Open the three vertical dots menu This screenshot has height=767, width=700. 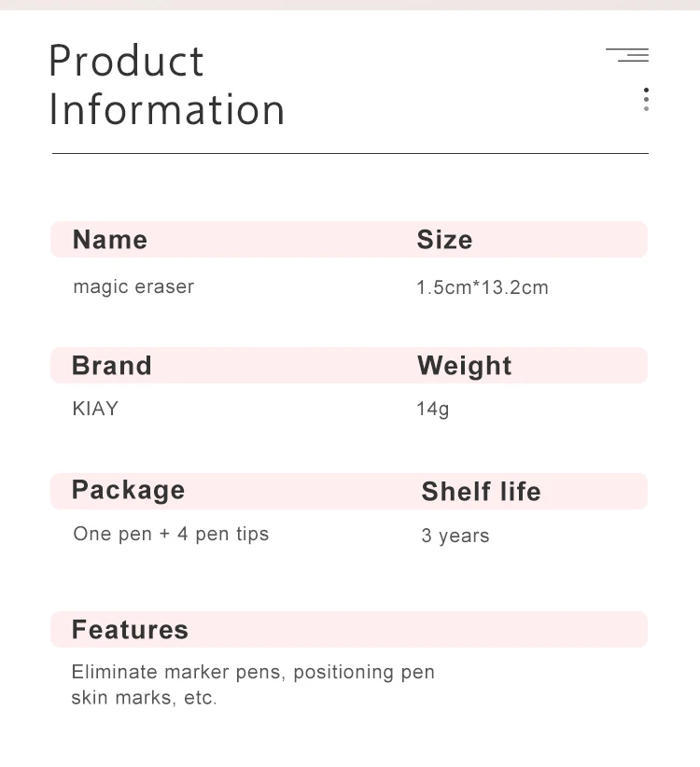(646, 100)
